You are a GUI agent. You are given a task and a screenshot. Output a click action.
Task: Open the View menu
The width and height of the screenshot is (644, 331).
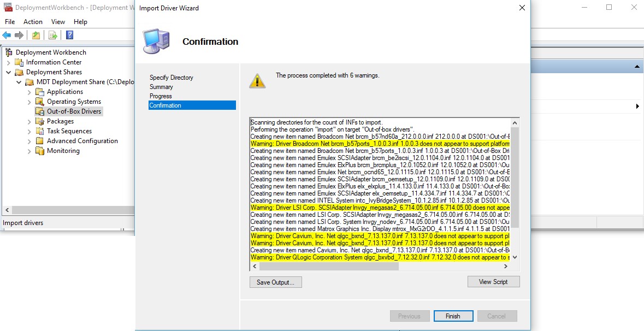click(58, 22)
